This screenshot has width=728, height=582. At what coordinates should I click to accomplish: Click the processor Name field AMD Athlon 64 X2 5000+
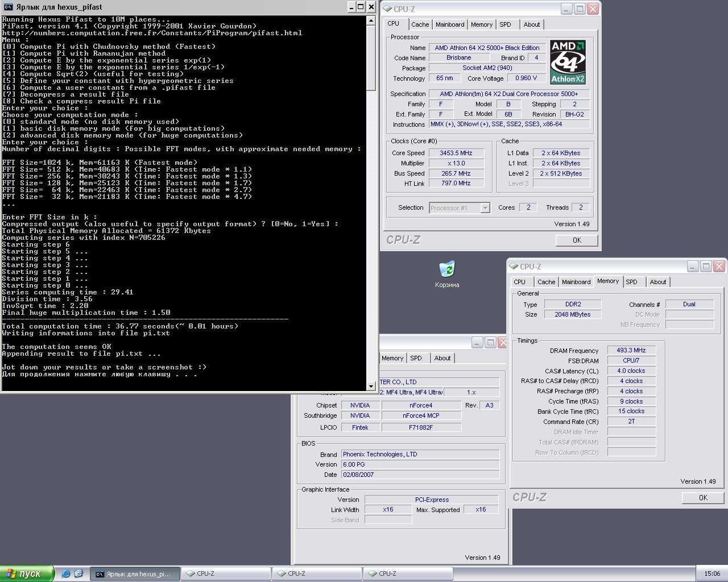tap(487, 48)
